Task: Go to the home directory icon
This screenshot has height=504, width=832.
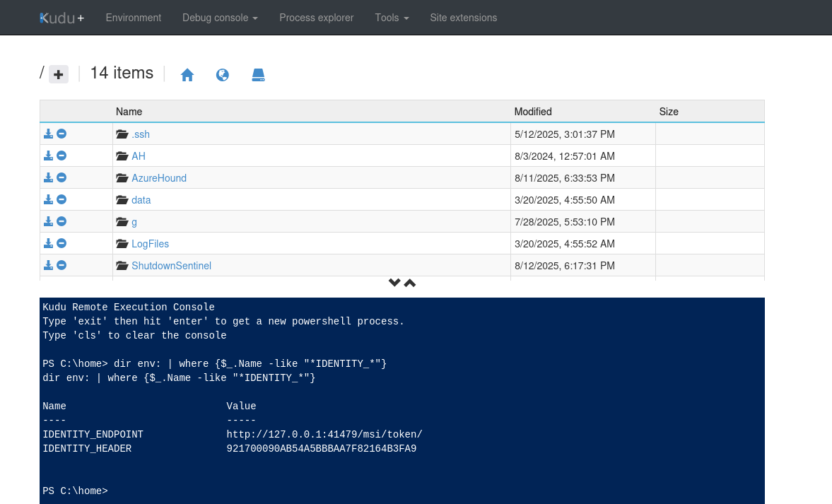Action: (187, 75)
